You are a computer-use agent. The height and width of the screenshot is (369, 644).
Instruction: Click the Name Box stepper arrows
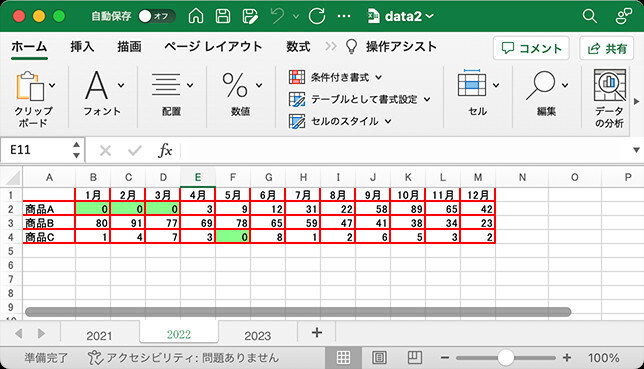click(76, 150)
